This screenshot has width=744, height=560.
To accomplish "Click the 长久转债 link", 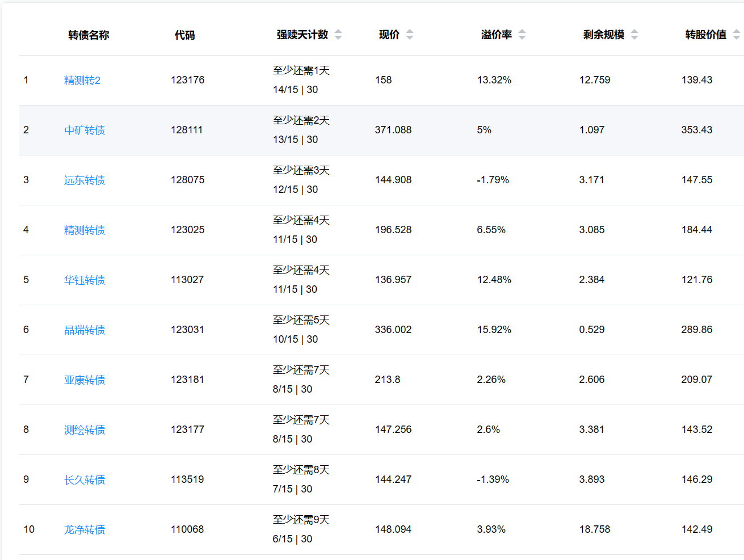I will coord(85,480).
